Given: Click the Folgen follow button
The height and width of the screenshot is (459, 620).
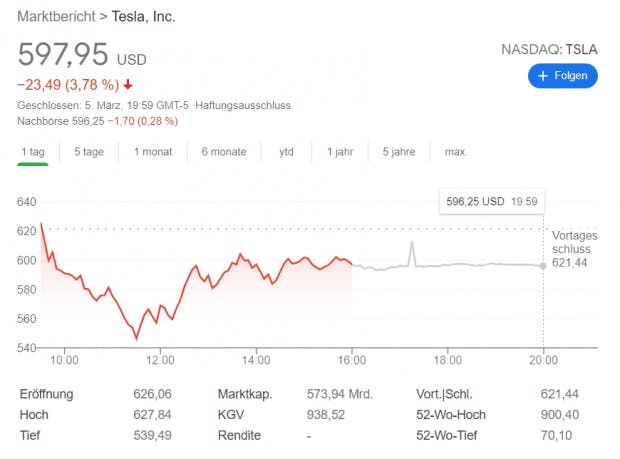Looking at the screenshot, I should [x=562, y=76].
